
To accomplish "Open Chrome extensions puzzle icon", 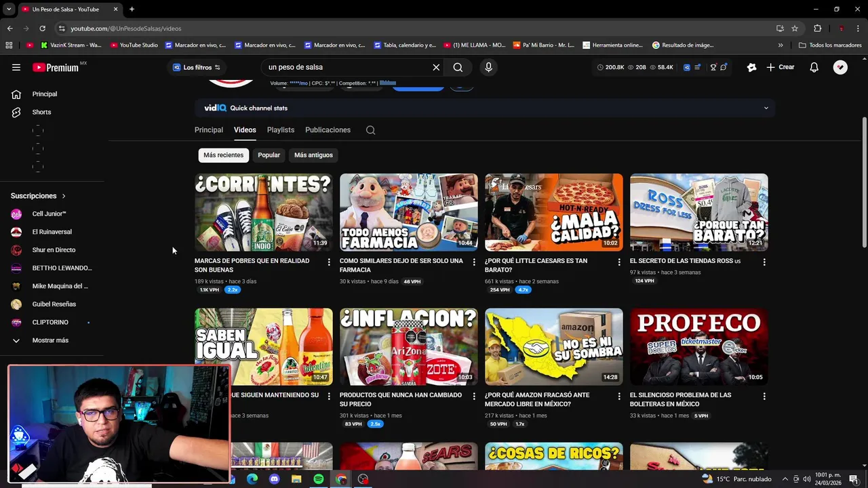I will pyautogui.click(x=817, y=28).
